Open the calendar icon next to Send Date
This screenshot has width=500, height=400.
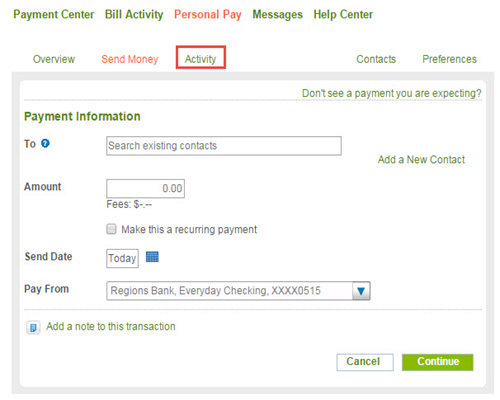[x=152, y=257]
